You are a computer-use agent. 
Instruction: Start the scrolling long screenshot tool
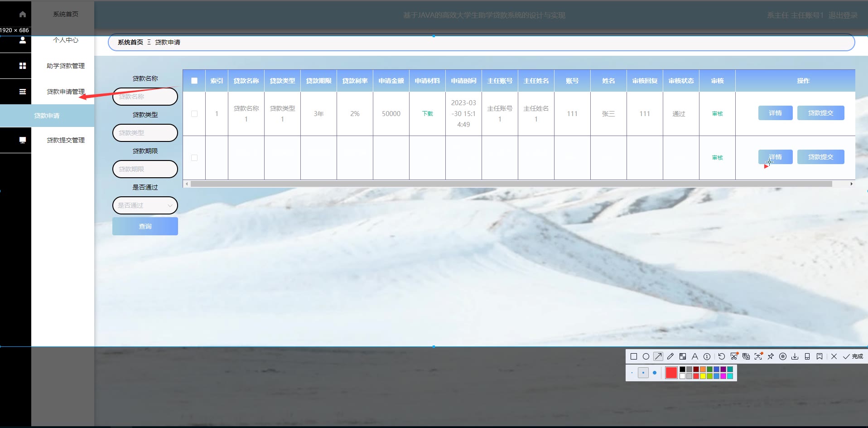click(x=734, y=356)
